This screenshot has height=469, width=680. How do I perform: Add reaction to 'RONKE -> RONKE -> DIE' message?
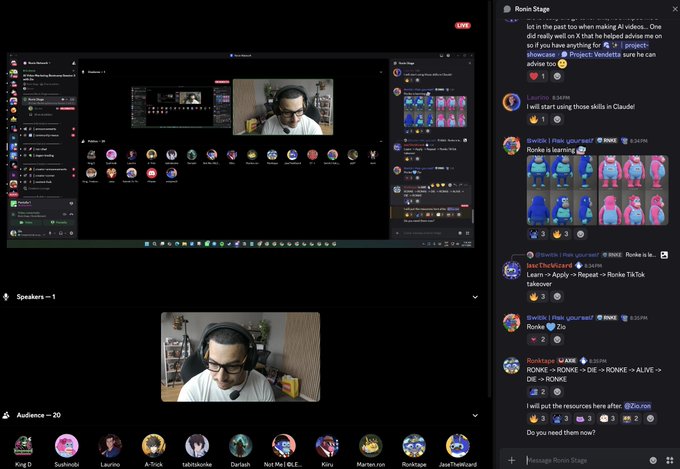[x=558, y=392]
